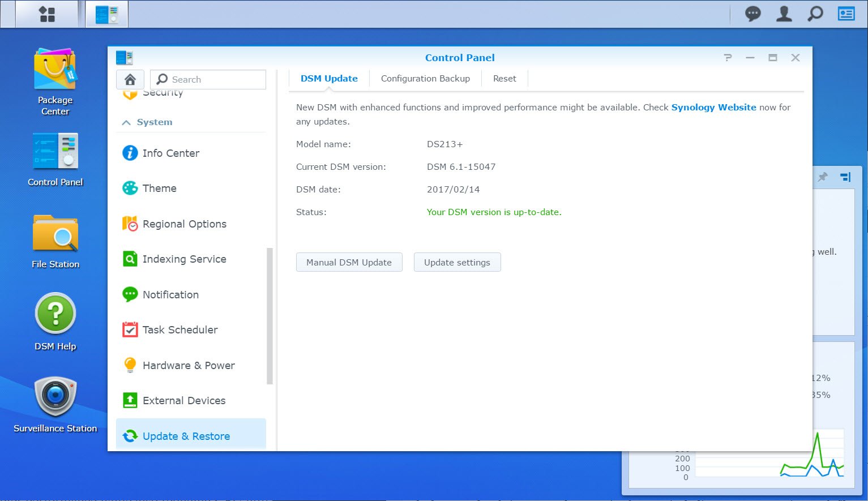Select Update & Restore in sidebar
Image resolution: width=868 pixels, height=501 pixels.
[191, 435]
